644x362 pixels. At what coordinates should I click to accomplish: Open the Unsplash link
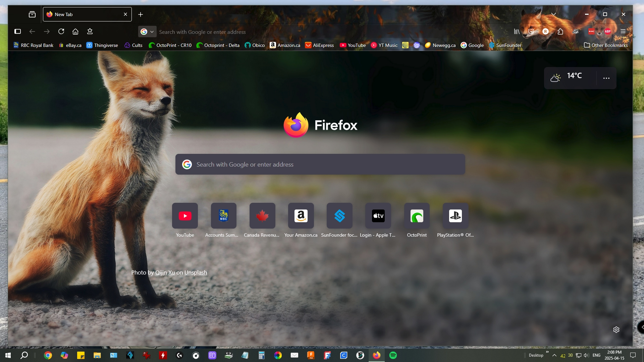click(x=196, y=273)
